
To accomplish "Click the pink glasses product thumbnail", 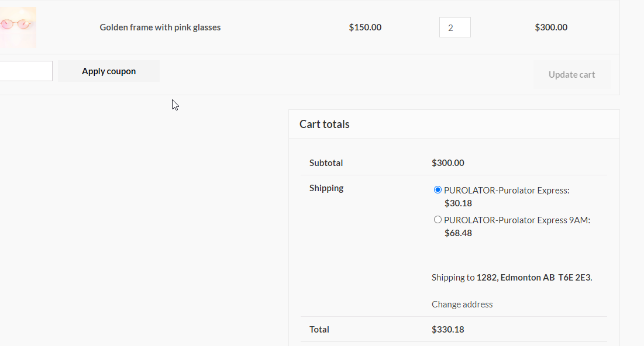I will click(18, 27).
